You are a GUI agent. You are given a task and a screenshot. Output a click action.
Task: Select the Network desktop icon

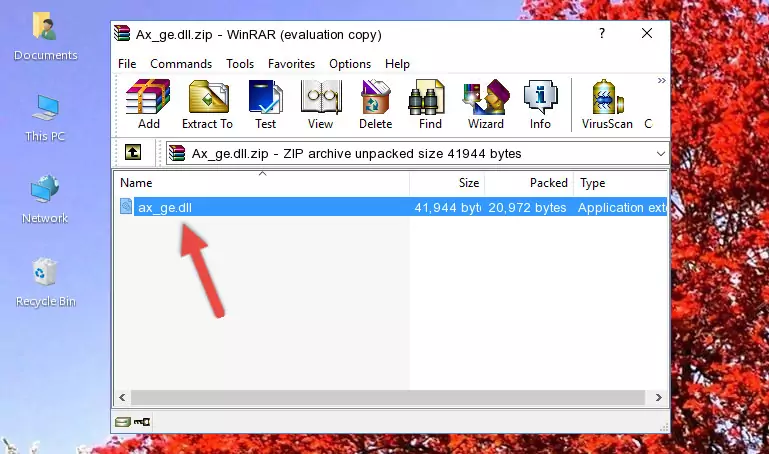pyautogui.click(x=45, y=200)
